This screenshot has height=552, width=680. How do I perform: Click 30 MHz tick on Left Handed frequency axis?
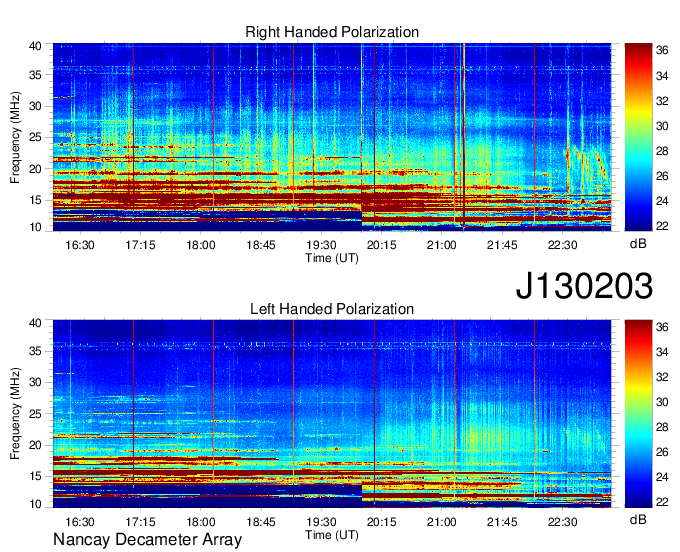pos(35,382)
